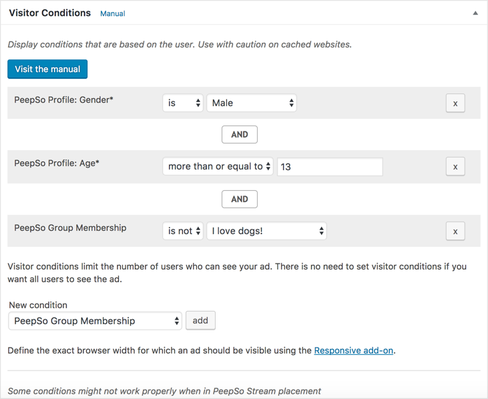This screenshot has width=488, height=399.
Task: Click the Visit the manual button
Action: tap(47, 69)
